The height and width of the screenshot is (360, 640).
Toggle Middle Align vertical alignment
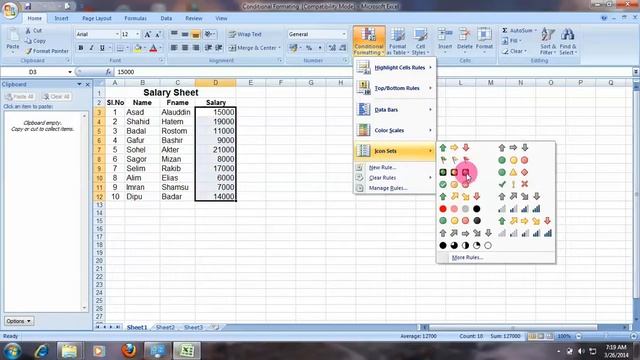(x=185, y=34)
